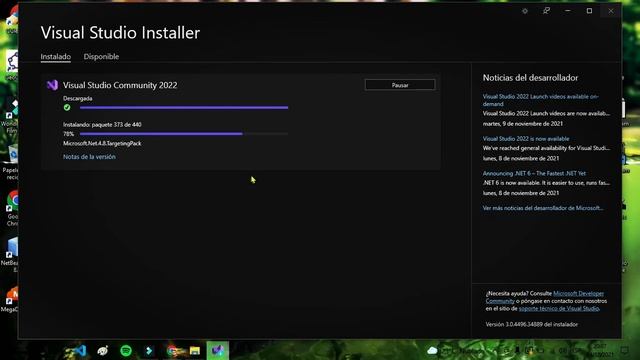Switch to the Disponible tab

[101, 57]
